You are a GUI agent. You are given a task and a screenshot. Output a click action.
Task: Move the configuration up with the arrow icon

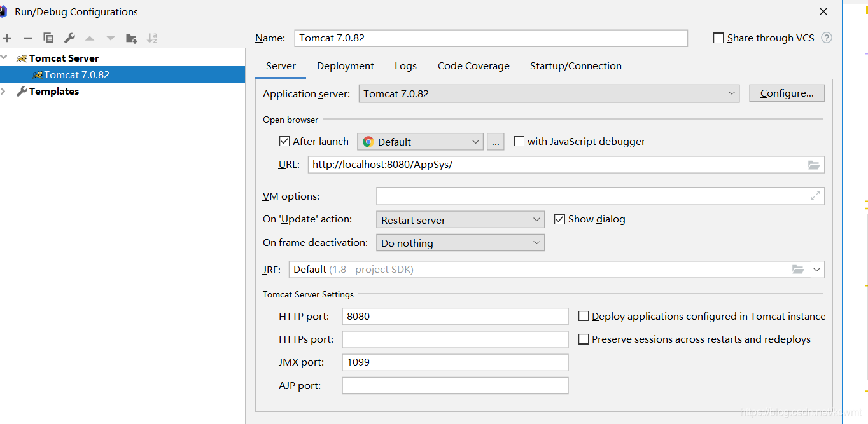90,38
